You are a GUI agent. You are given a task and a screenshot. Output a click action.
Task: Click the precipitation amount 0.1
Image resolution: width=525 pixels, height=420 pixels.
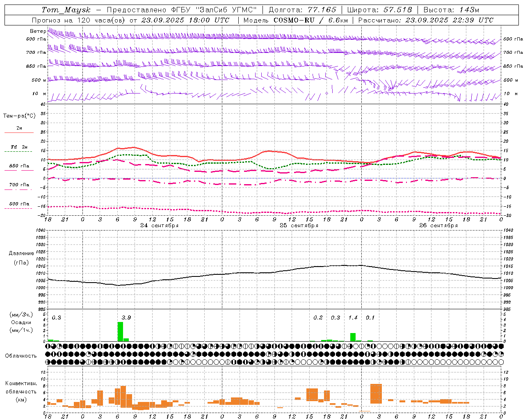click(370, 318)
